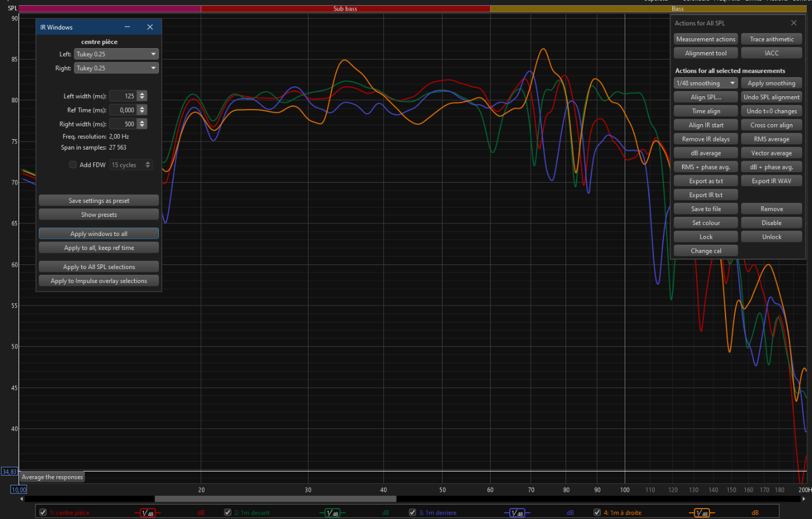Screen dimensions: 812x519
Task: Click the green 1/48 icon for 1m devant
Action: (332, 513)
